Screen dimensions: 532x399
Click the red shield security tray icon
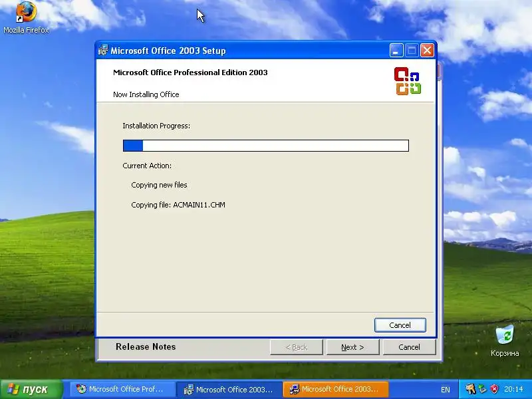[495, 389]
